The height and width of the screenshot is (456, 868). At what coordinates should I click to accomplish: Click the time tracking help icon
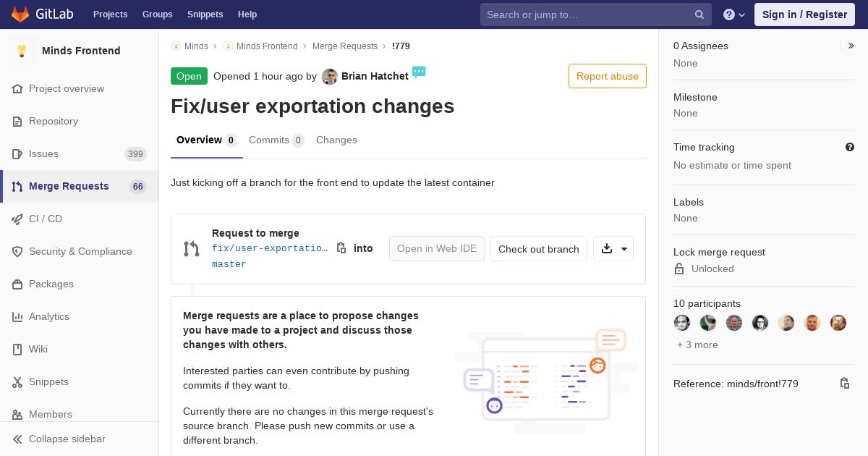(850, 147)
